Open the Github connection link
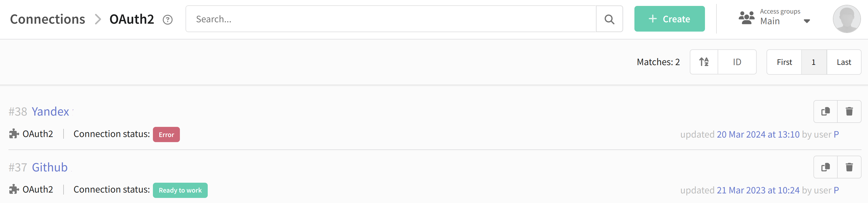 [x=49, y=167]
